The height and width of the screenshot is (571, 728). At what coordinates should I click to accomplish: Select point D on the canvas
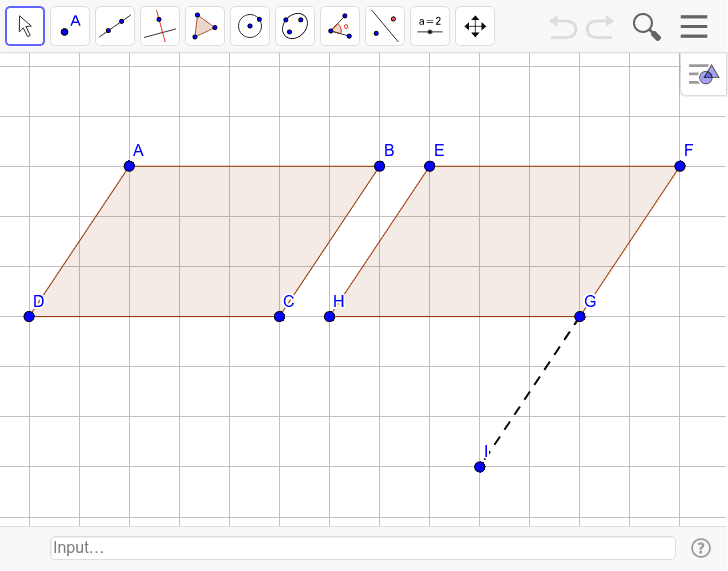29,316
